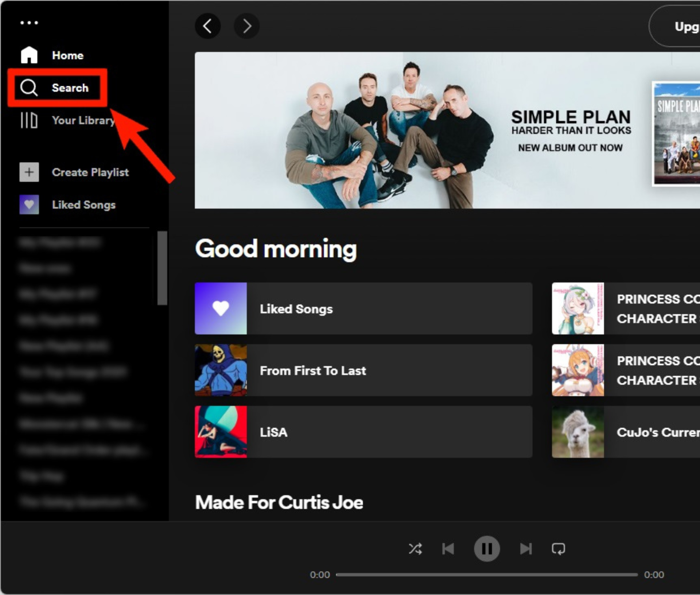Open Liked Songs card under Good morning
Screen dimensions: 700x595
click(x=363, y=309)
